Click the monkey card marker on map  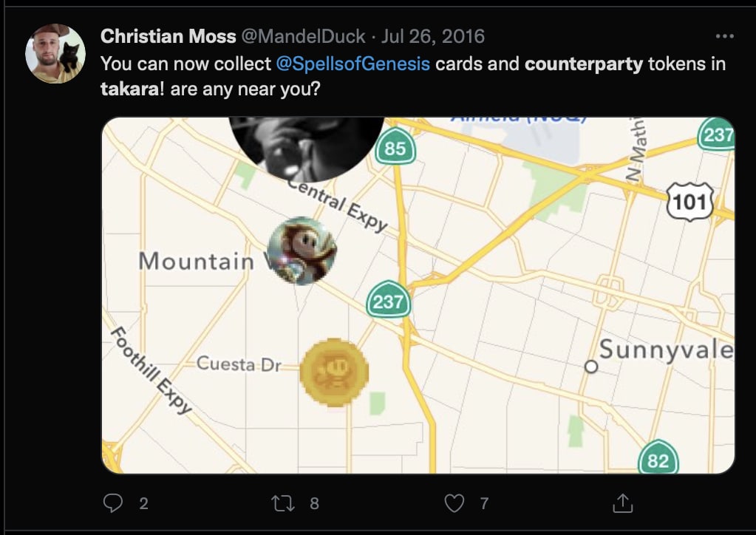302,251
